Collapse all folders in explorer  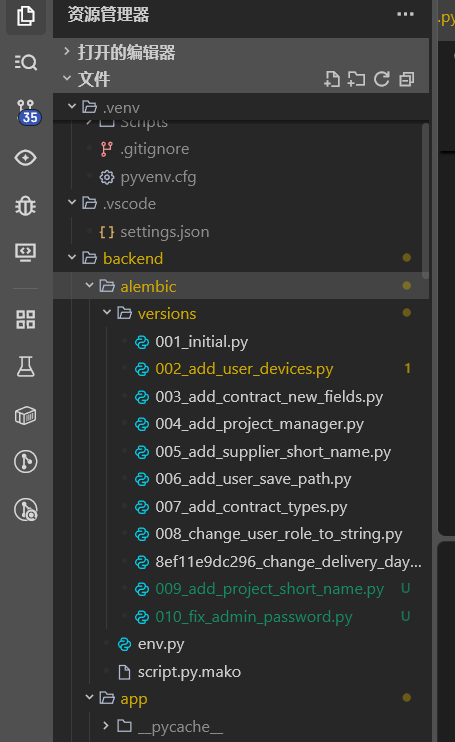pos(407,79)
